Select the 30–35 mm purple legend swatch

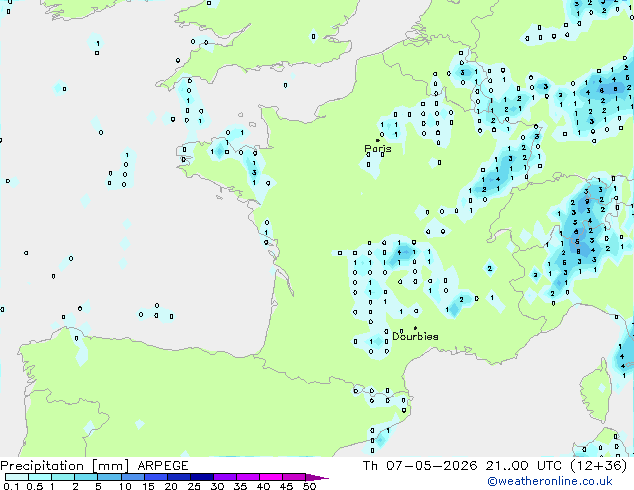[x=225, y=477]
